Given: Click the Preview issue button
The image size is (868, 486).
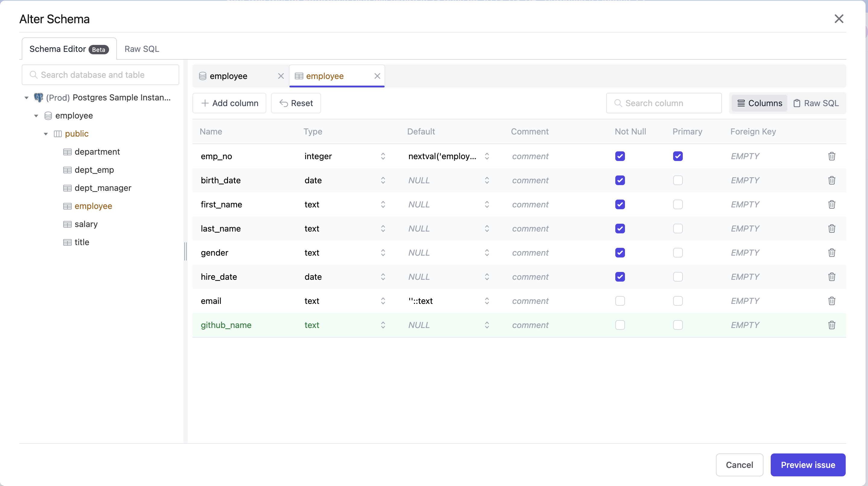Looking at the screenshot, I should (x=807, y=465).
